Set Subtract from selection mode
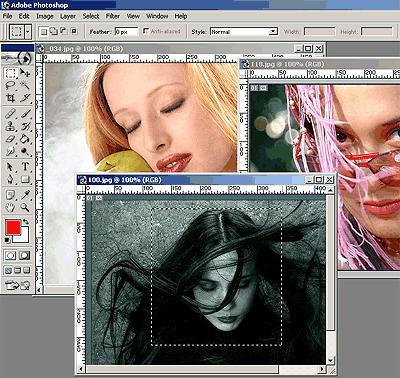400x378 pixels. tap(64, 31)
